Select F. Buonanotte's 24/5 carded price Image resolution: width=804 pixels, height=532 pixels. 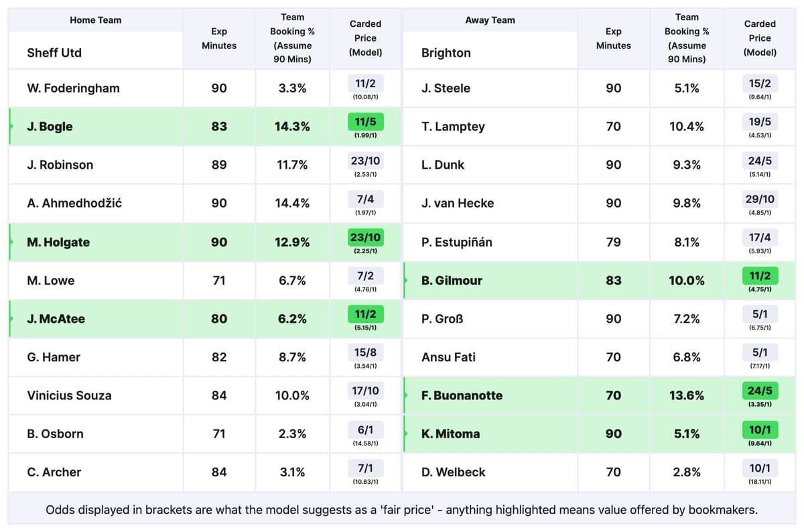point(760,391)
